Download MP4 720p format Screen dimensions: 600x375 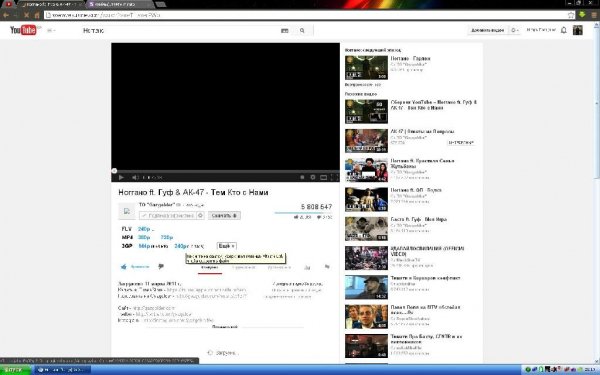click(167, 237)
